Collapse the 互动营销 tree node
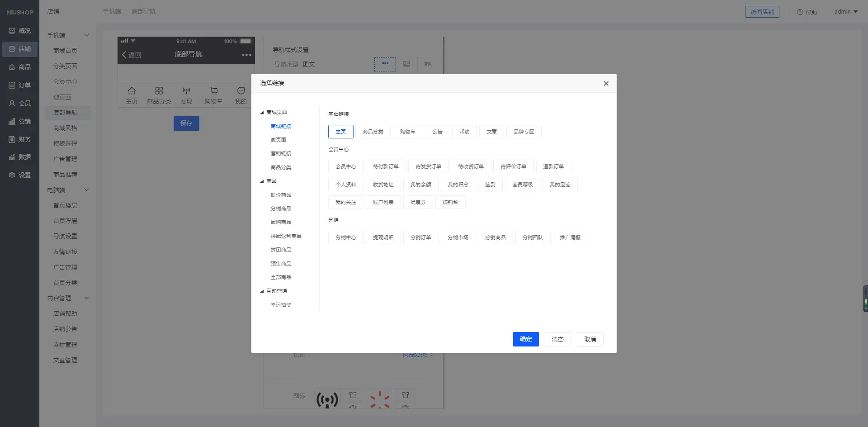The image size is (868, 427). click(x=262, y=291)
